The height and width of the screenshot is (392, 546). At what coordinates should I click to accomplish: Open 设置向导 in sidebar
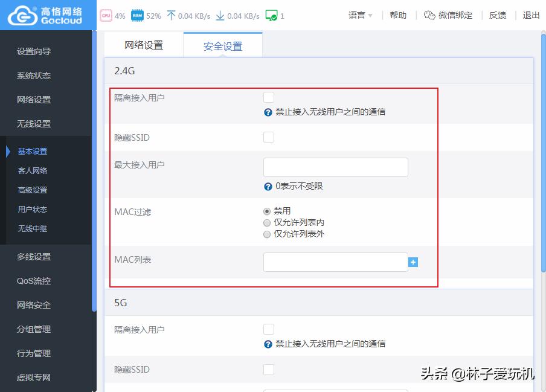[x=34, y=51]
